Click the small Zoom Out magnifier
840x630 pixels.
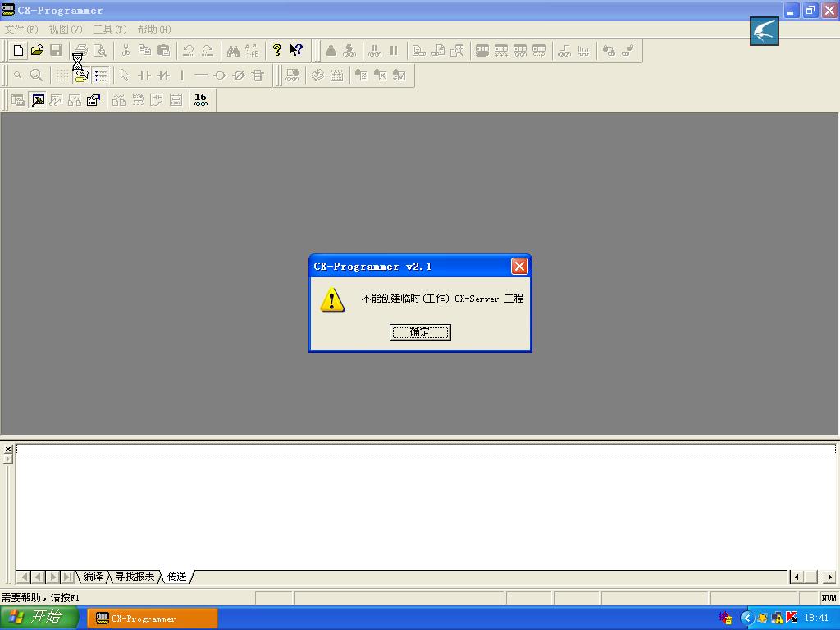(x=18, y=75)
